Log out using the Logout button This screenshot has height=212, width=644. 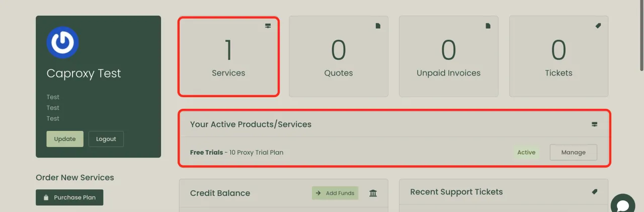106,139
